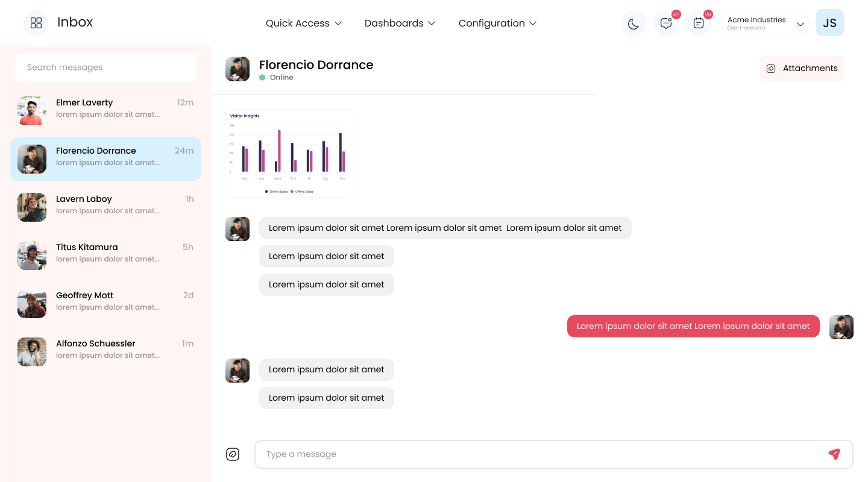Viewport: 868px width, 482px height.
Task: Open calendar notifications with 28 badge
Action: tap(699, 23)
